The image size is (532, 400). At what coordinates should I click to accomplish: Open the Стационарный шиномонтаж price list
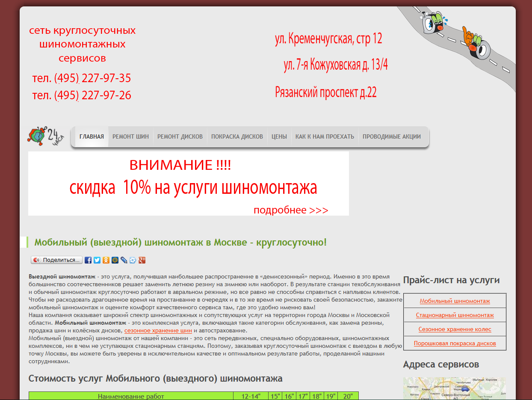455,314
